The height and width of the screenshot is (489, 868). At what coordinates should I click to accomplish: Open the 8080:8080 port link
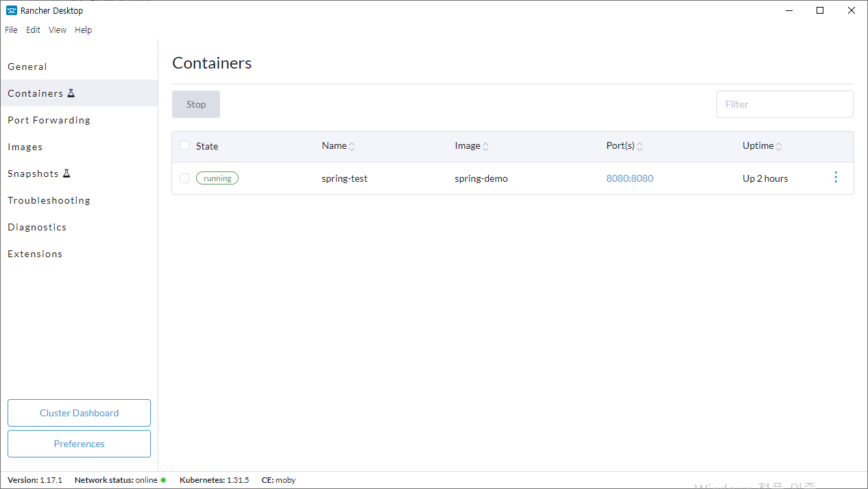[x=629, y=178]
